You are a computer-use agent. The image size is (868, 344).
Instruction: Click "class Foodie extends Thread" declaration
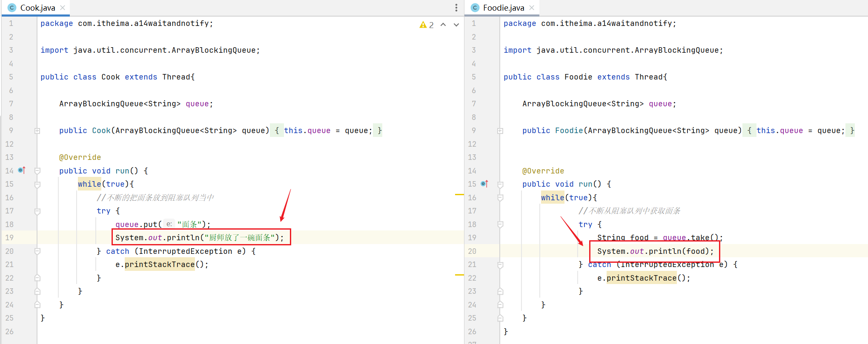[602, 77]
